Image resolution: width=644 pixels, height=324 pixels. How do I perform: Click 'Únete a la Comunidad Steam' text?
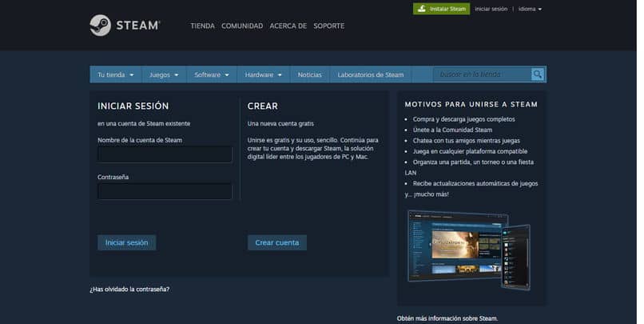click(452, 130)
